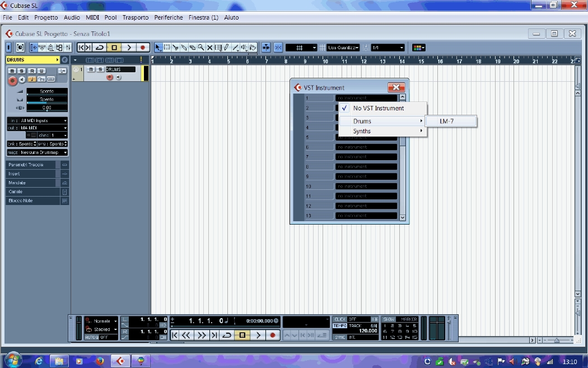
Task: Close the VST Instrument window
Action: point(396,87)
